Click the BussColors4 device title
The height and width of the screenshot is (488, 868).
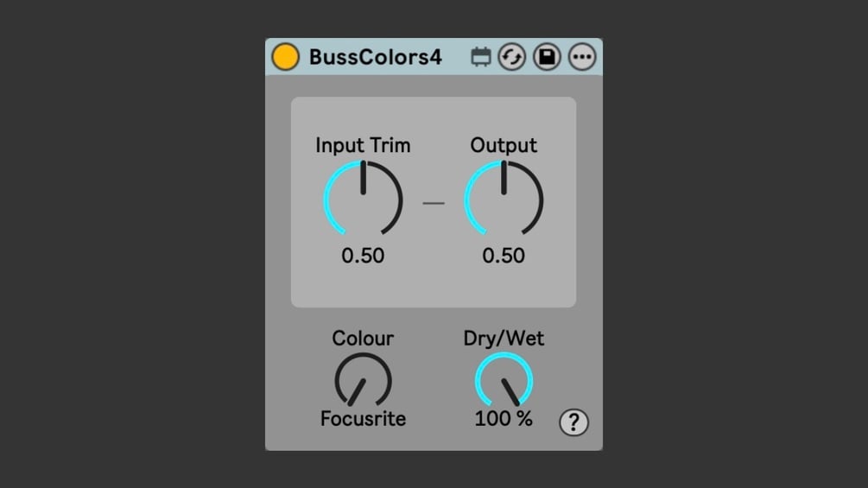(x=376, y=57)
